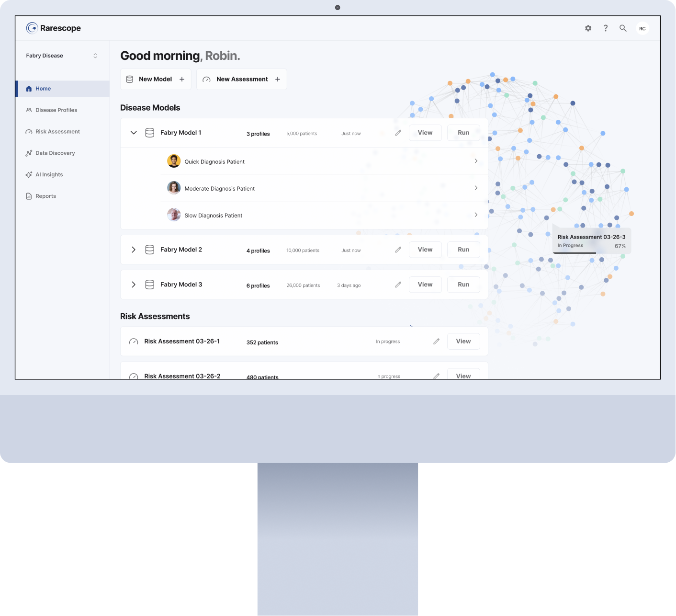
Task: Click the Fabry Model 1 database icon
Action: [x=150, y=133]
